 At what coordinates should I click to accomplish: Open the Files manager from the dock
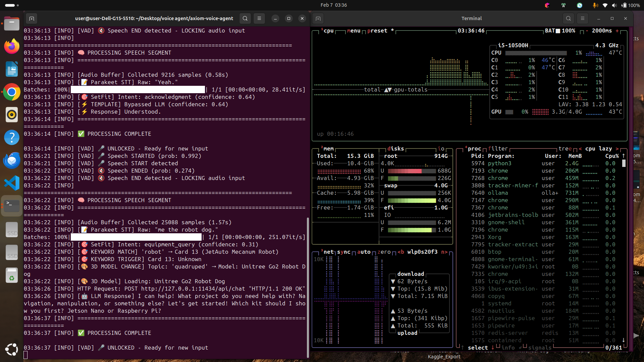[x=12, y=23]
